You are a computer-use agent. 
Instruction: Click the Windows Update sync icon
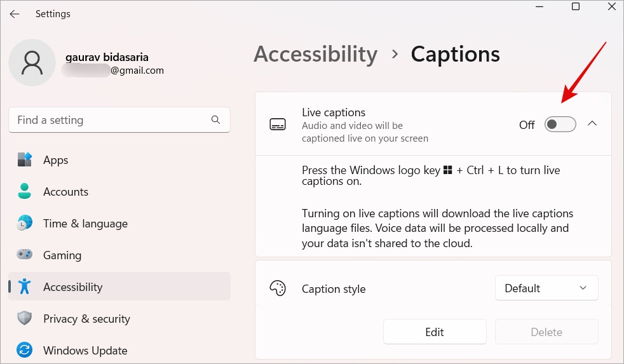[25, 350]
